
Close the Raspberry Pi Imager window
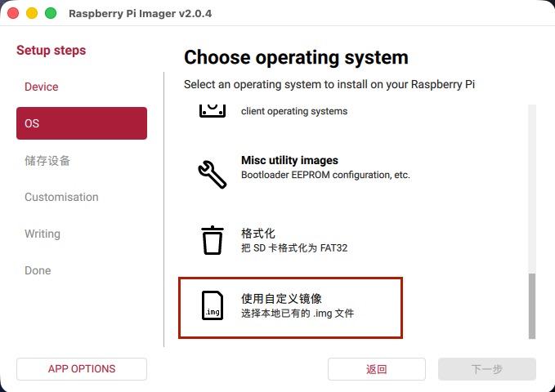pos(14,13)
